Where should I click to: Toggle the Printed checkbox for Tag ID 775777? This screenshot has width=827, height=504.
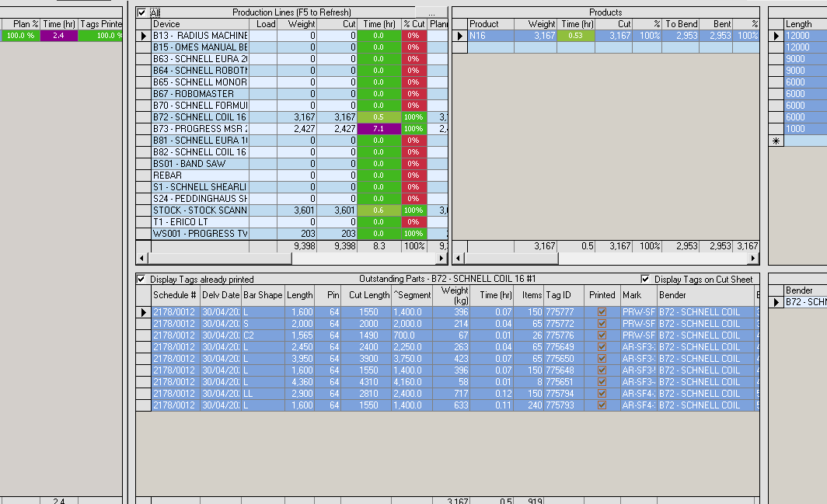pos(601,312)
